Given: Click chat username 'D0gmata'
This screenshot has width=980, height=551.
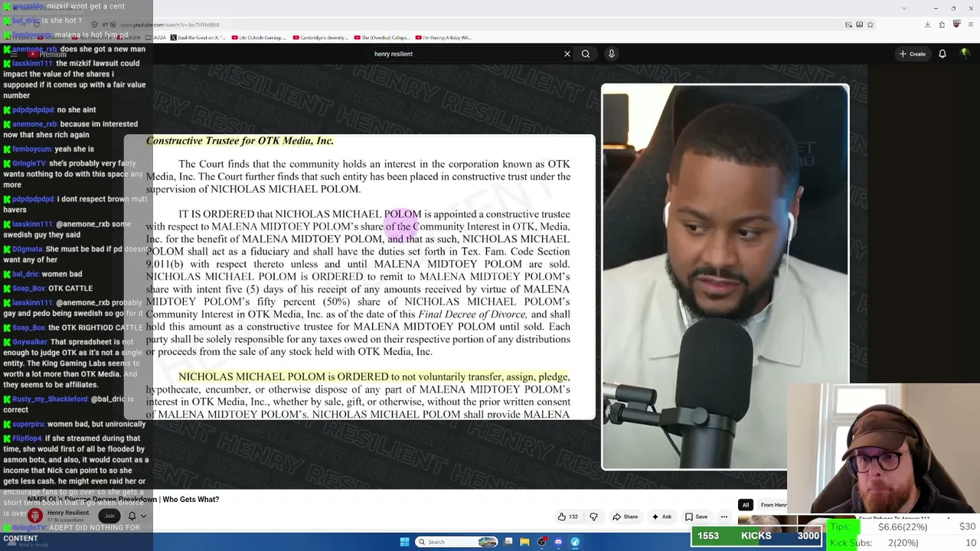Looking at the screenshot, I should (x=27, y=249).
